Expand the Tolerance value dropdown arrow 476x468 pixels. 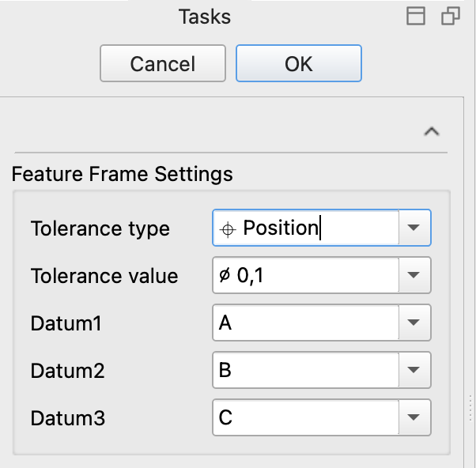[x=414, y=276]
